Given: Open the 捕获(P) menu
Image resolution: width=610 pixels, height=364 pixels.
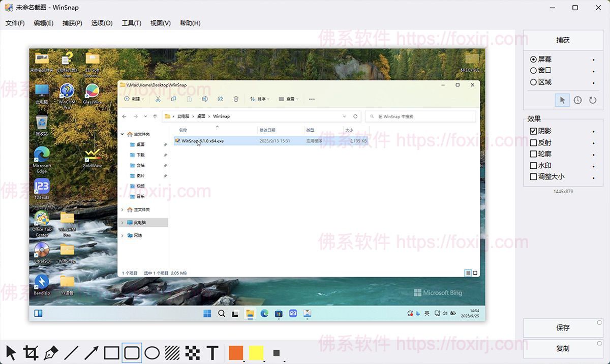Looking at the screenshot, I should (72, 23).
